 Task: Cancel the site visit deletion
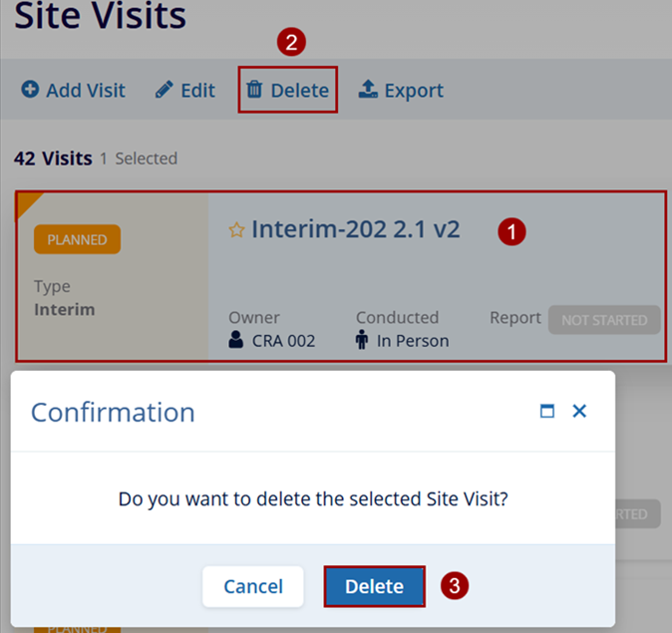[253, 587]
